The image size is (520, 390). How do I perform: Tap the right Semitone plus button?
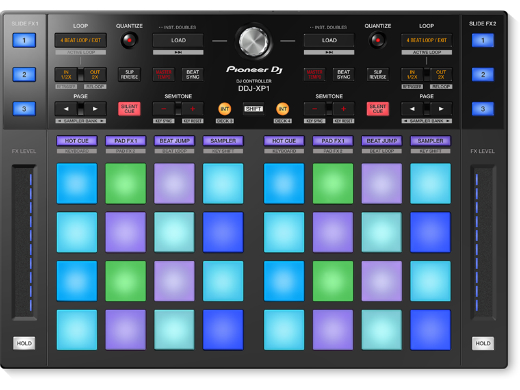343,109
